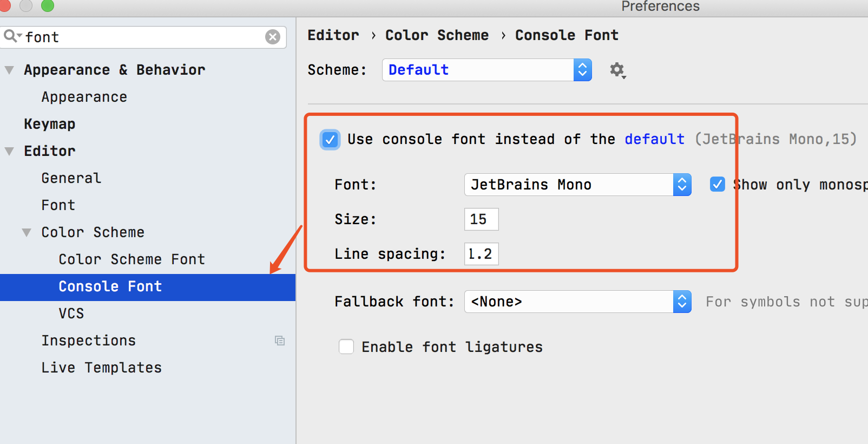Click the copy icon beside Inspections
The image size is (868, 444).
(x=280, y=341)
